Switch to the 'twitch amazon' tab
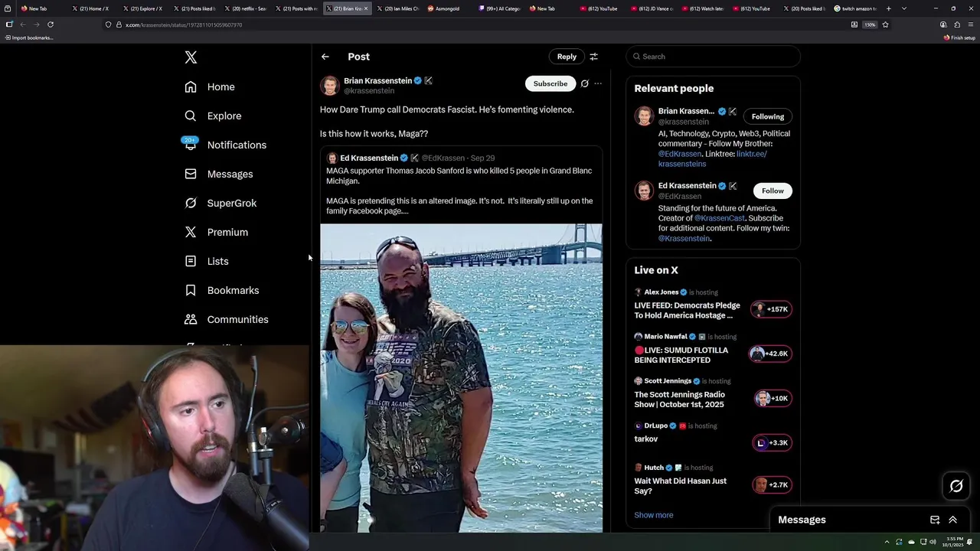 (x=855, y=8)
